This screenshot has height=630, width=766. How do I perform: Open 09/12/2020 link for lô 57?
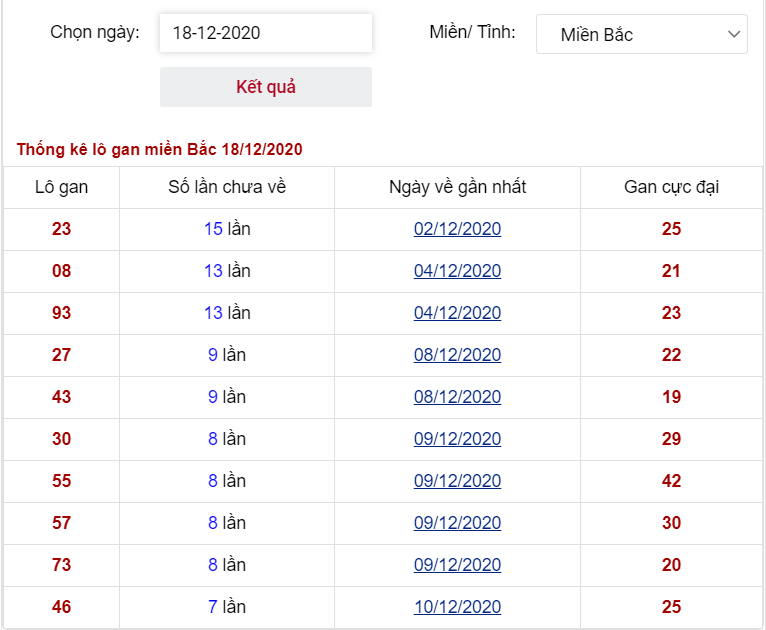pyautogui.click(x=457, y=523)
